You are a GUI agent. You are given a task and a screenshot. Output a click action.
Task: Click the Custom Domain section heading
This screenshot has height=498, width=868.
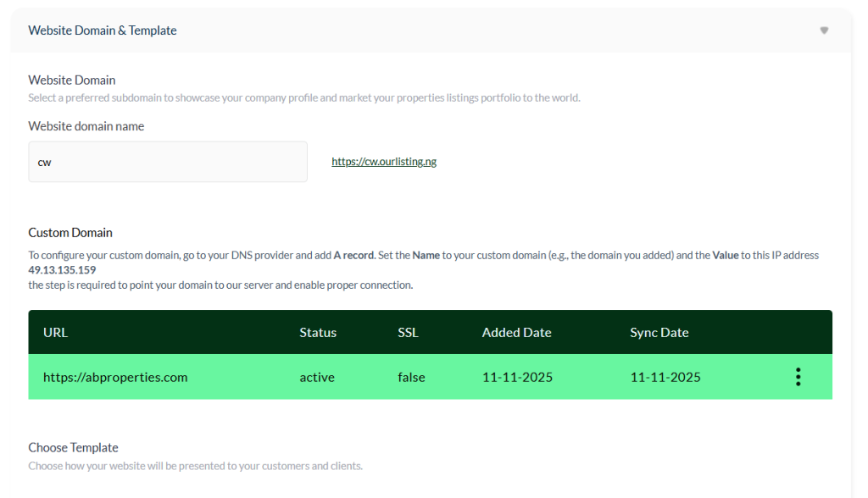point(70,232)
